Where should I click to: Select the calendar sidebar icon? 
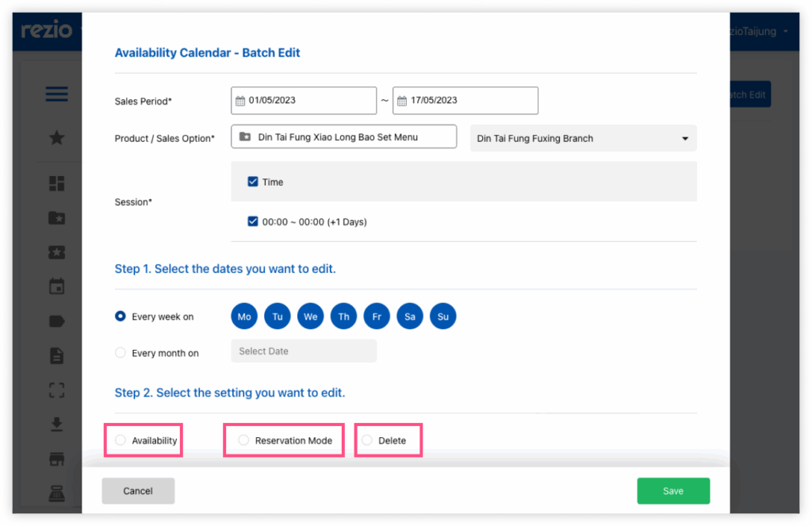[x=56, y=286]
